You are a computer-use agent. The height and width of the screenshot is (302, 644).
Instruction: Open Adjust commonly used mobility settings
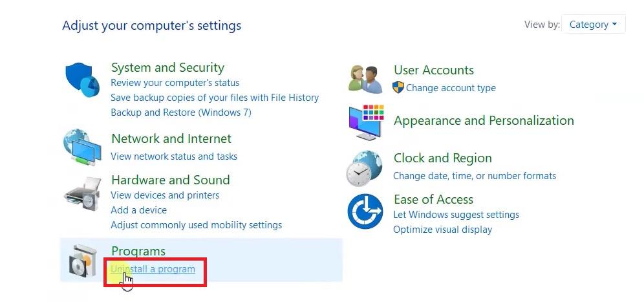tap(197, 225)
